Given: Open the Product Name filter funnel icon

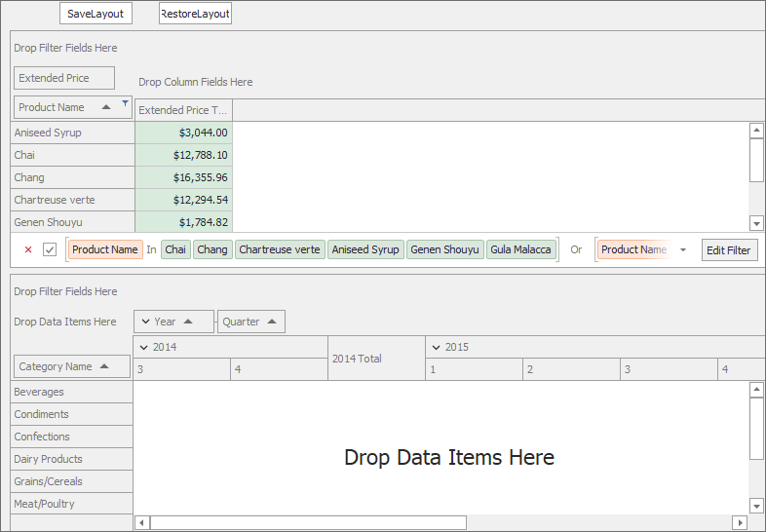Looking at the screenshot, I should (125, 103).
